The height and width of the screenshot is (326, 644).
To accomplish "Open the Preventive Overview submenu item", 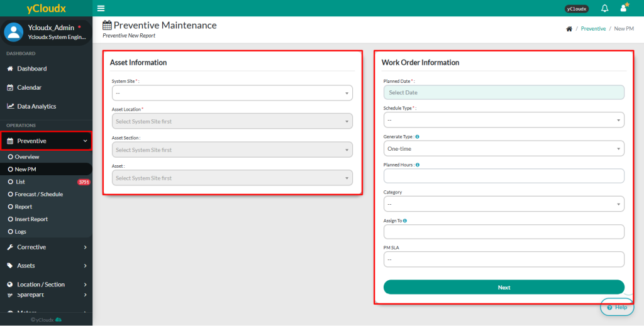I will (x=46, y=156).
